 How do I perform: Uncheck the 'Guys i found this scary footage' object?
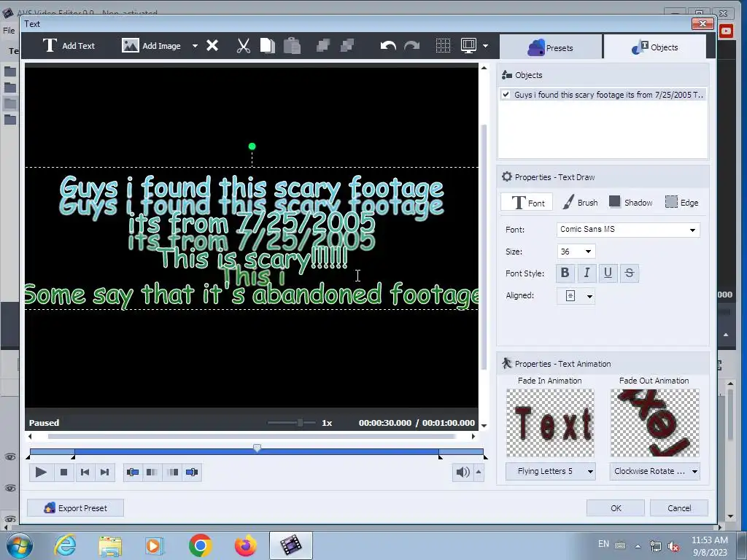pos(506,95)
